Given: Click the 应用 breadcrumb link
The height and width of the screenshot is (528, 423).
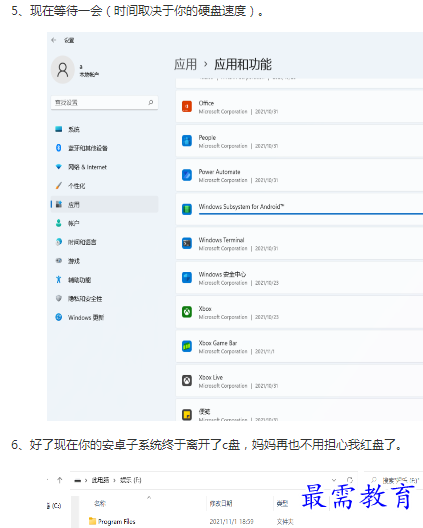Looking at the screenshot, I should tap(185, 64).
